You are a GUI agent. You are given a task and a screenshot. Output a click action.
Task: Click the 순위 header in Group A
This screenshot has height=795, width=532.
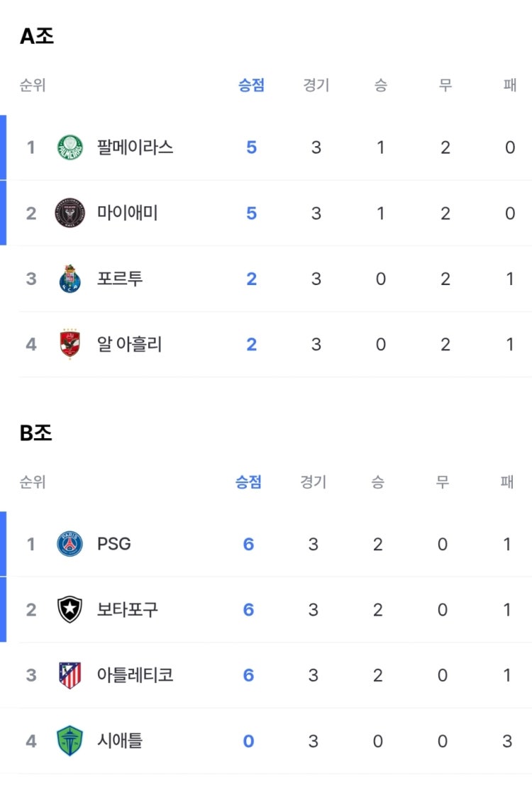pos(33,84)
